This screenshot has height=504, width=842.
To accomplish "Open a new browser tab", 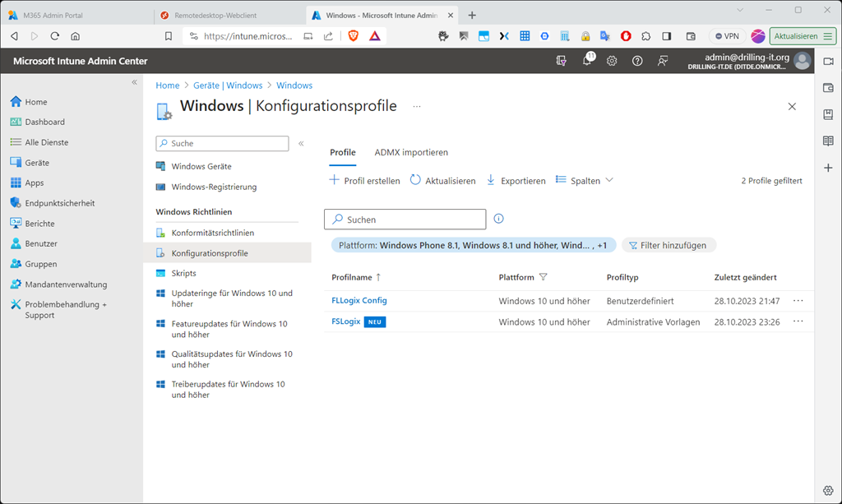I will pyautogui.click(x=472, y=15).
